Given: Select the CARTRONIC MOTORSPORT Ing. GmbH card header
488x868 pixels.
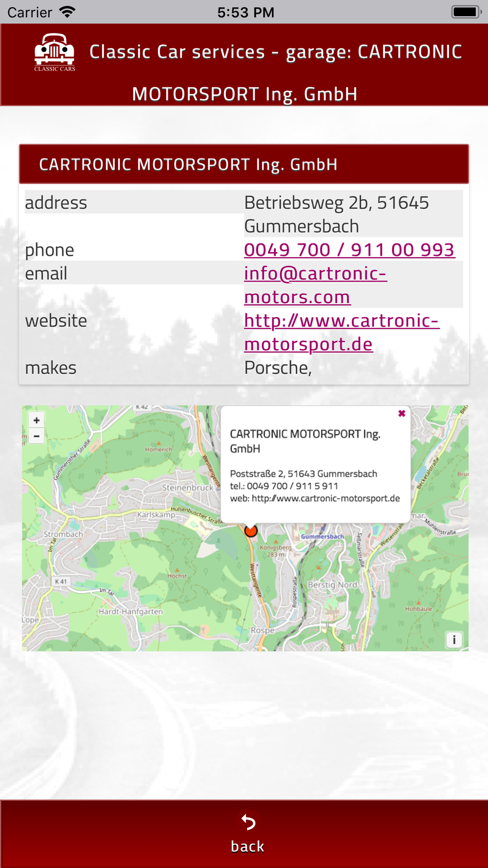Looking at the screenshot, I should [x=244, y=164].
